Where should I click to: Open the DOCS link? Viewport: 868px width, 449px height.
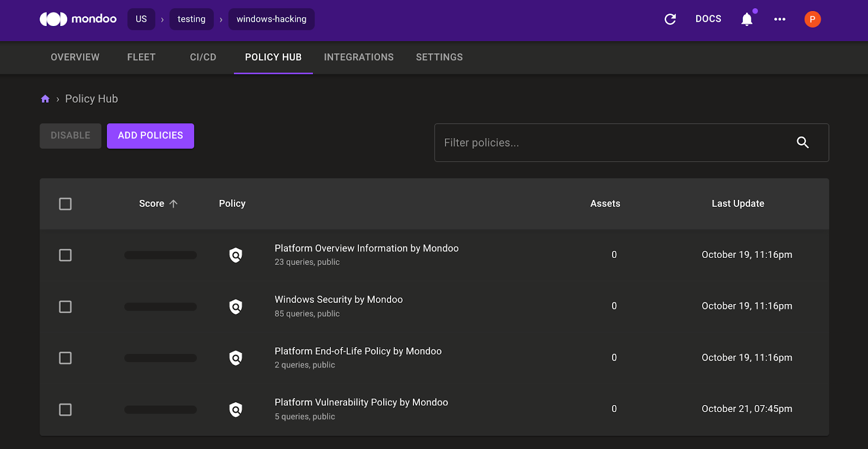pos(709,19)
